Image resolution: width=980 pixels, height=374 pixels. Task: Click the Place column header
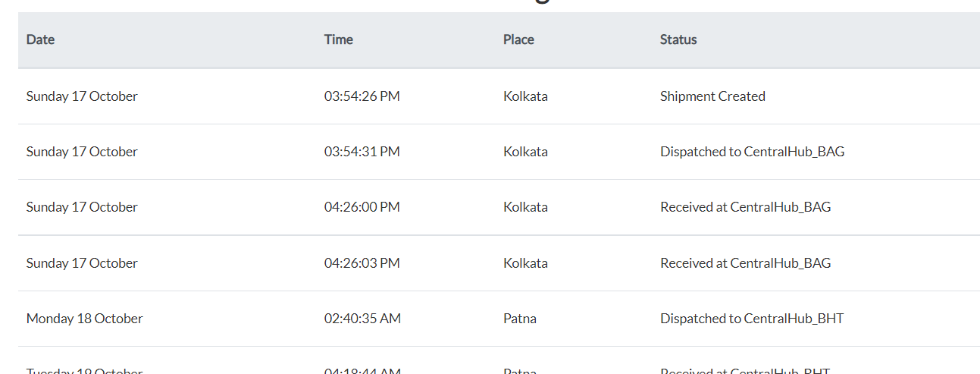pos(518,39)
